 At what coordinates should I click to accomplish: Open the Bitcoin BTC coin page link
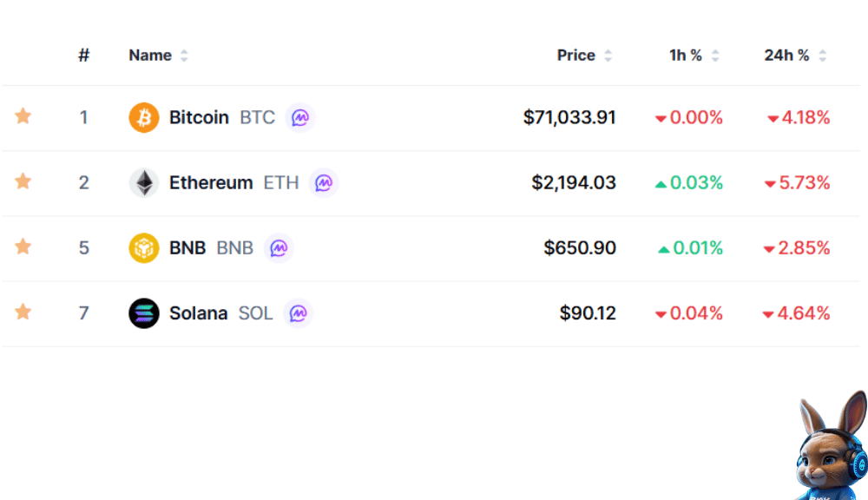click(199, 117)
